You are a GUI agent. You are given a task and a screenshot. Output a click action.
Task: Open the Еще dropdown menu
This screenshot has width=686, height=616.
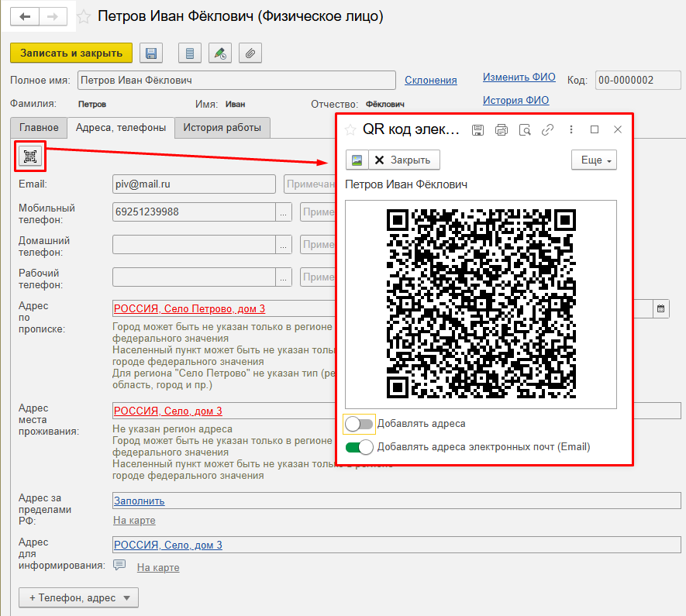[x=594, y=160]
